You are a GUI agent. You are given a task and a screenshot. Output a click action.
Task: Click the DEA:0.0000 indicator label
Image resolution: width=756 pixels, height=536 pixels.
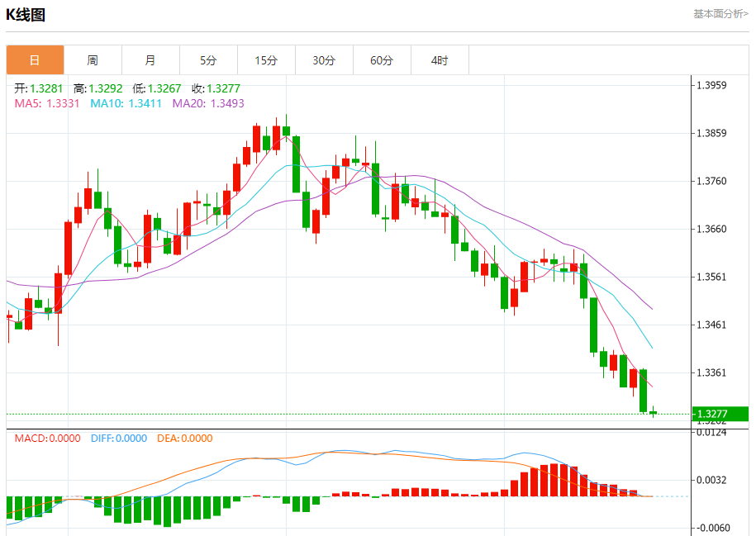point(184,439)
